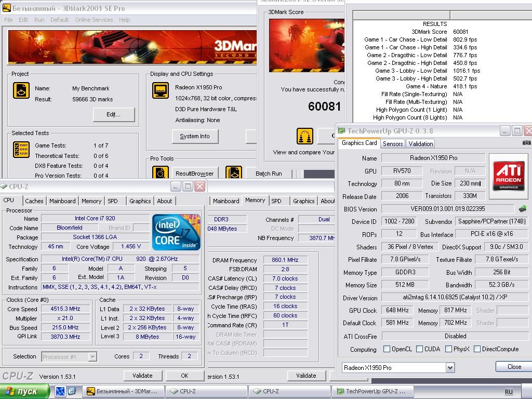Click the 3DMark Score 60081 in results

point(460,32)
